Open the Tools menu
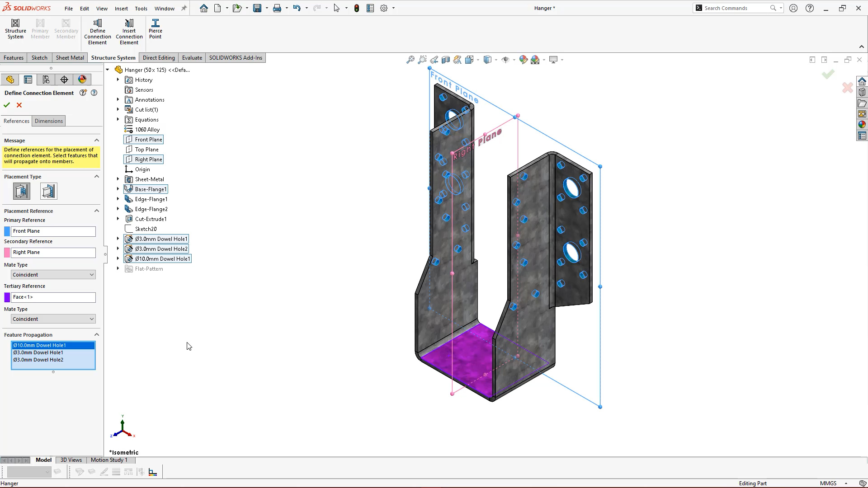The image size is (868, 488). [141, 8]
